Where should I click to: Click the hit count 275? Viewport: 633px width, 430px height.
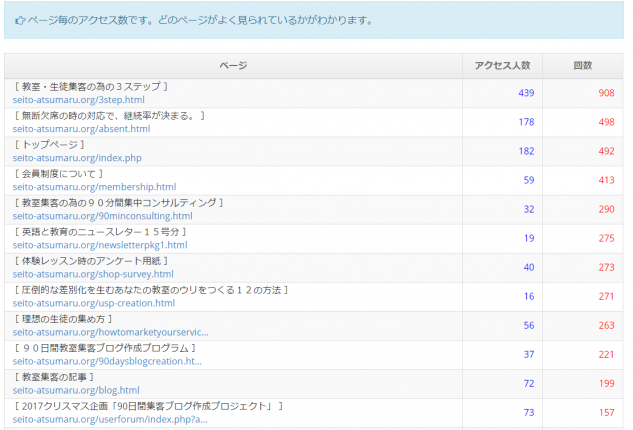(606, 238)
